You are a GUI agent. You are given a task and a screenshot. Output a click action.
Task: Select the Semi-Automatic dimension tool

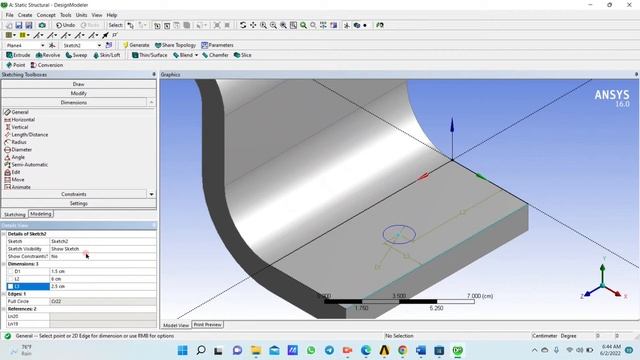26,164
